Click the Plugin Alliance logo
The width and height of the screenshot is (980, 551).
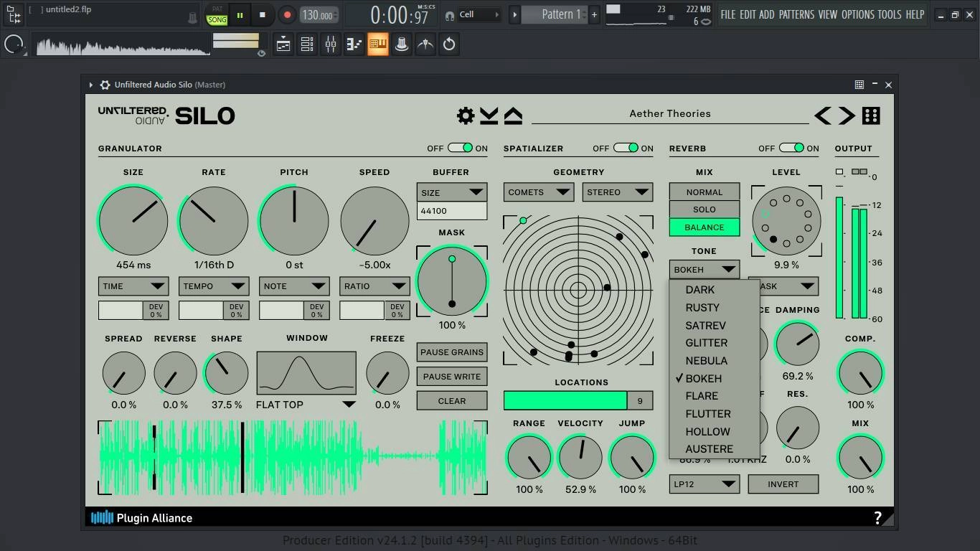click(x=141, y=517)
